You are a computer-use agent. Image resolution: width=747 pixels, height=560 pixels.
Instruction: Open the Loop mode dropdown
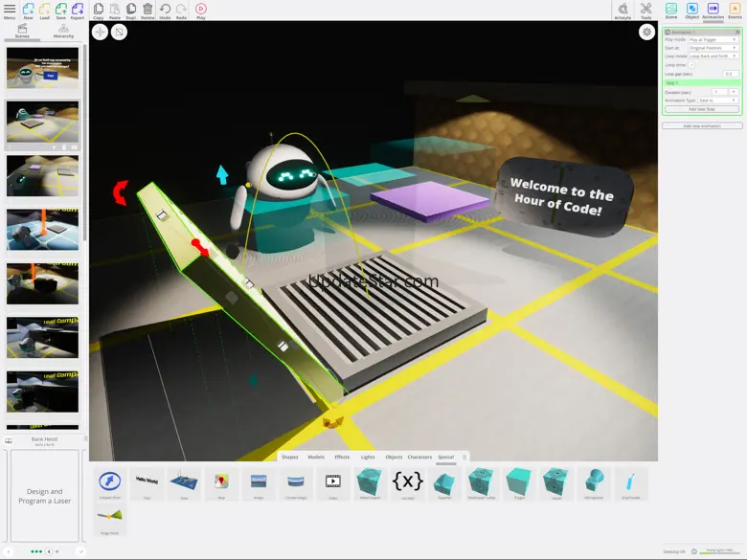(x=713, y=56)
